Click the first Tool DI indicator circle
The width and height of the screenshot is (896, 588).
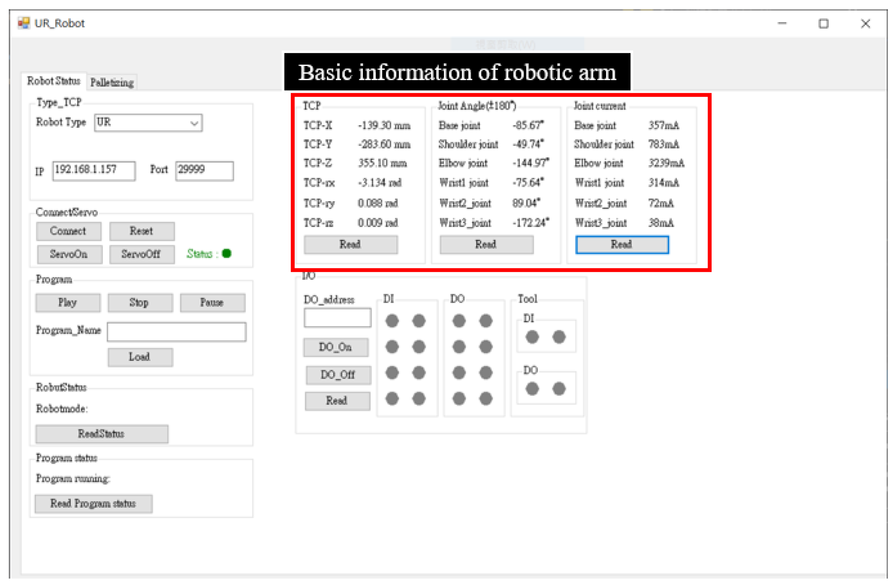coord(532,337)
